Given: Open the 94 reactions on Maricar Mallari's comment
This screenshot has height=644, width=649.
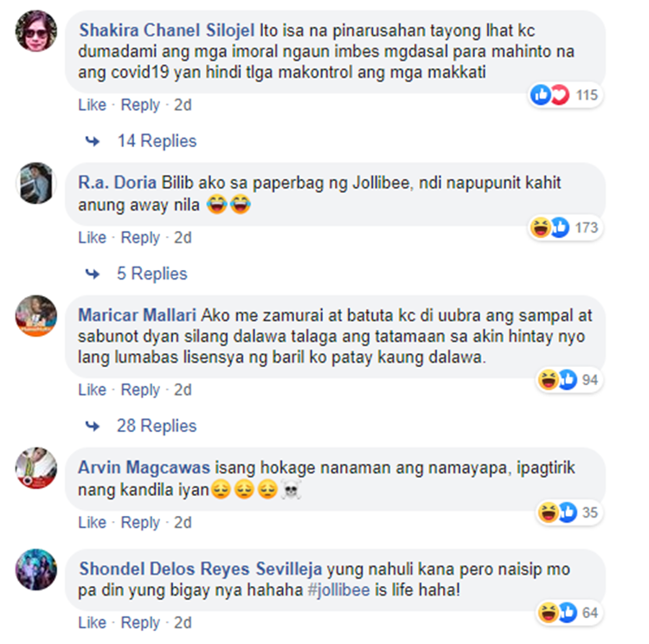Looking at the screenshot, I should 569,380.
